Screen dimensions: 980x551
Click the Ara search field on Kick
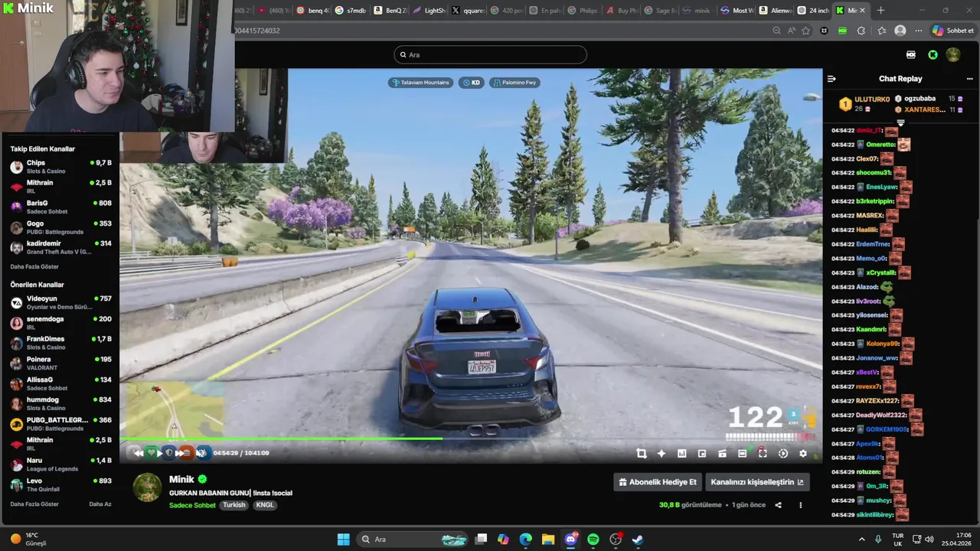coord(490,54)
